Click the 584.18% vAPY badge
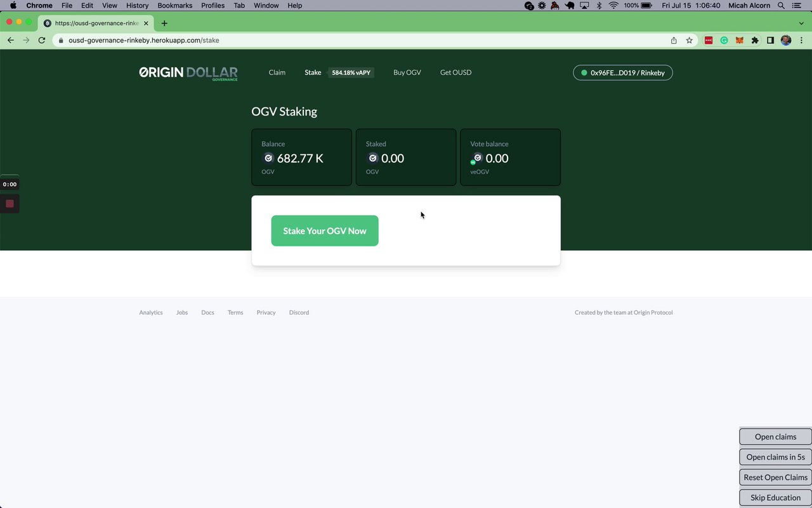This screenshot has height=508, width=812. [x=351, y=72]
